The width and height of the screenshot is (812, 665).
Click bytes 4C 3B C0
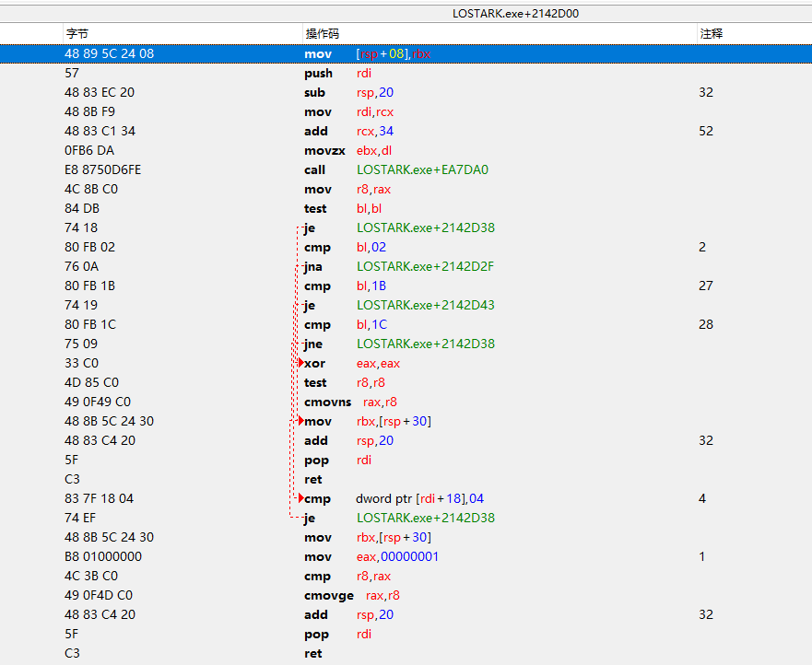pos(91,576)
